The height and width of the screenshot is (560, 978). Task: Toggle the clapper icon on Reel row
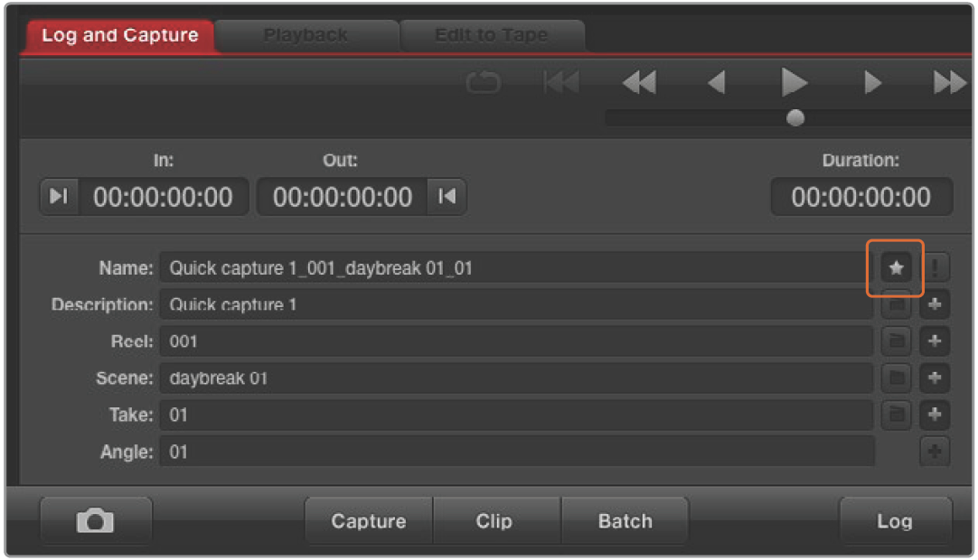click(896, 341)
